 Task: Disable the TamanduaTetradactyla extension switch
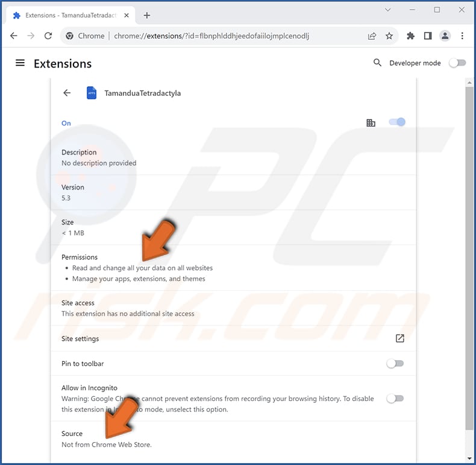point(397,122)
